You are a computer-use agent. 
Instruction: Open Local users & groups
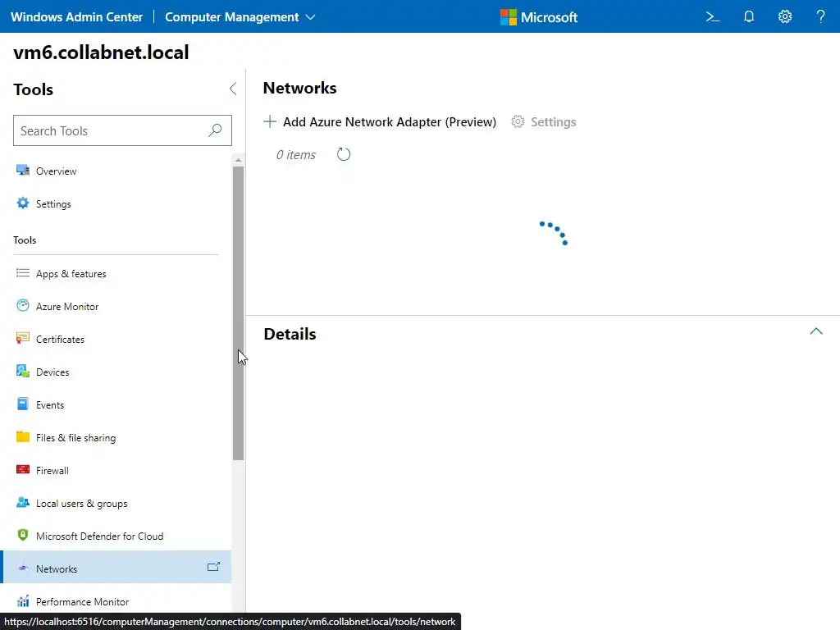(81, 504)
